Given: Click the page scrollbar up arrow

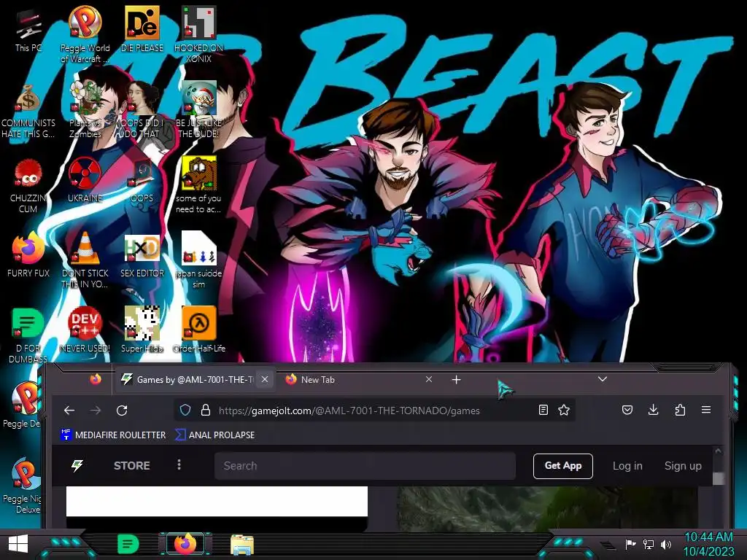Looking at the screenshot, I should 718,451.
